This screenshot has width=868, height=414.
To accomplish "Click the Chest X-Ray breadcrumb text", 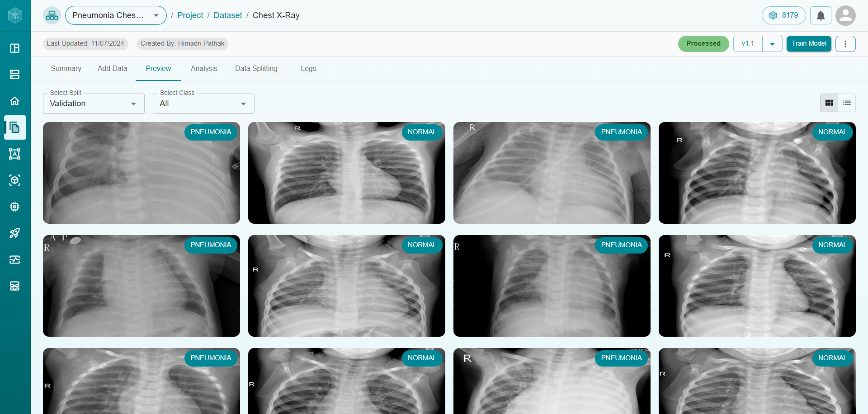I will pos(276,15).
